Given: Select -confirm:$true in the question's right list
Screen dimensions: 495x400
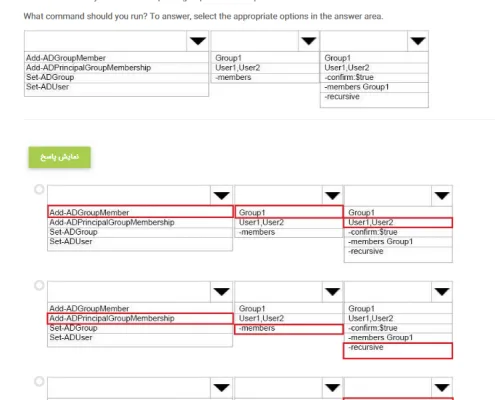Looking at the screenshot, I should [349, 77].
